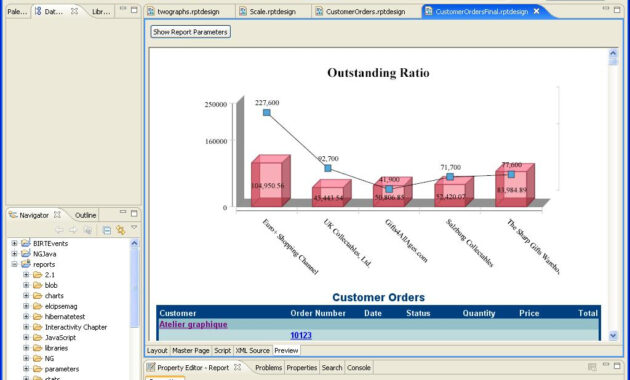
Task: Switch to the Console tab
Action: point(359,368)
